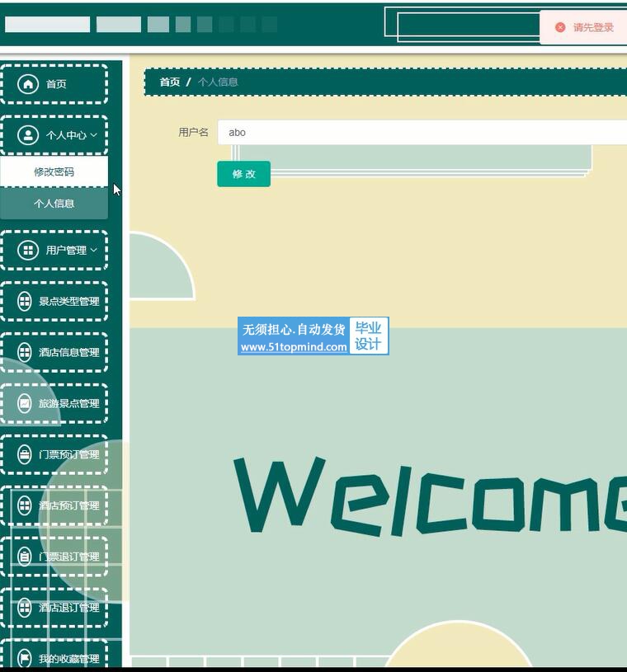Click the grid icon beside 酒店预订管理
The image size is (627, 672).
point(25,505)
